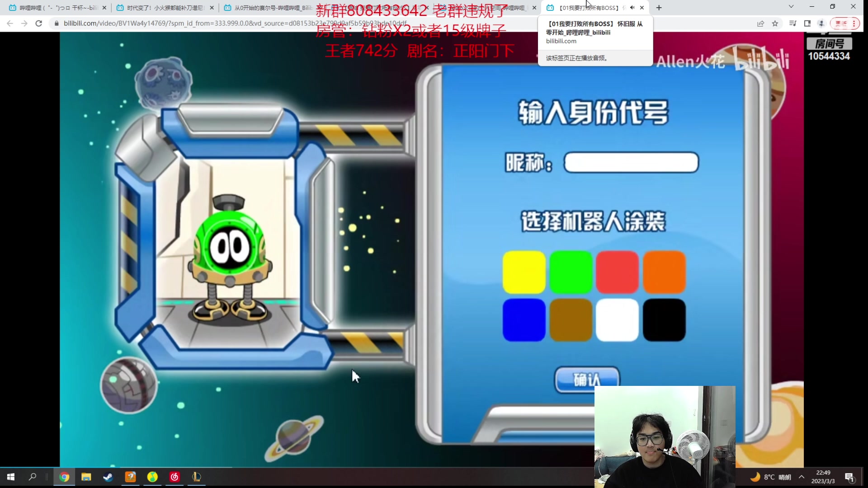Open a new browser tab

[659, 8]
